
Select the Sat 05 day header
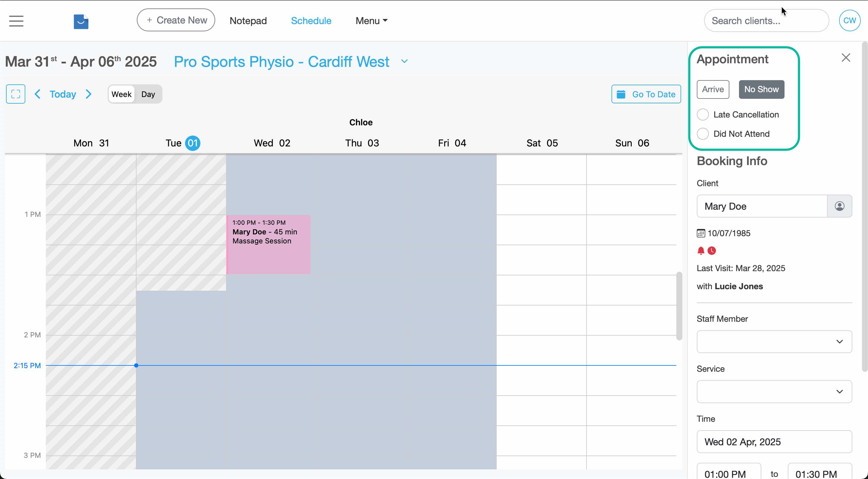click(542, 143)
